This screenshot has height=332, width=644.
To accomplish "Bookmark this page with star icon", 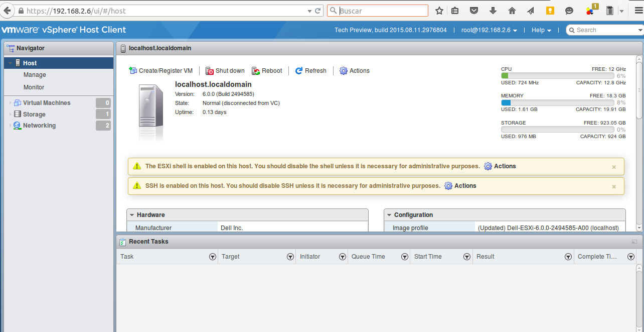I will [x=439, y=11].
